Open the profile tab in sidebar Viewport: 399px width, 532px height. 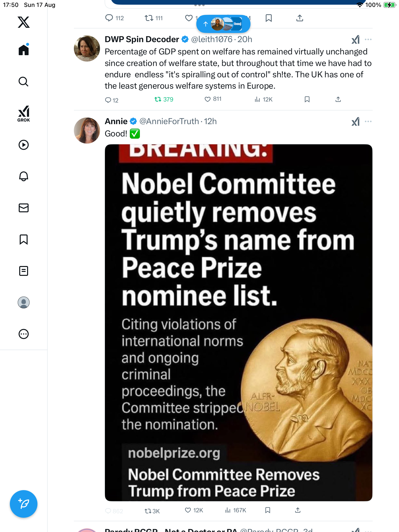click(x=24, y=302)
